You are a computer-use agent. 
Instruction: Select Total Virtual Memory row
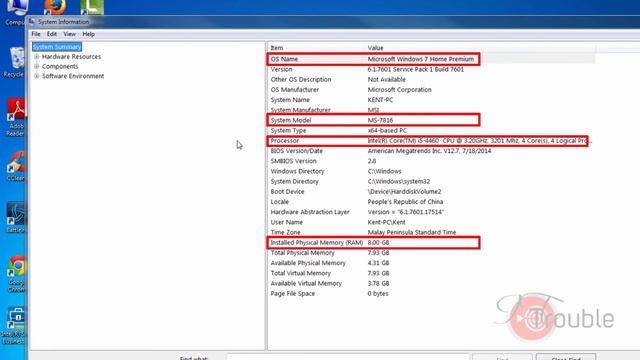(x=431, y=273)
